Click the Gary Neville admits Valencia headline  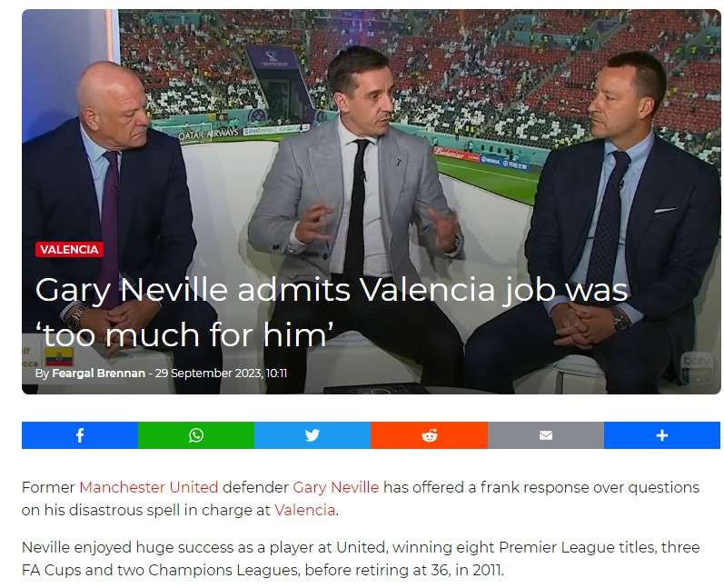pos(332,312)
